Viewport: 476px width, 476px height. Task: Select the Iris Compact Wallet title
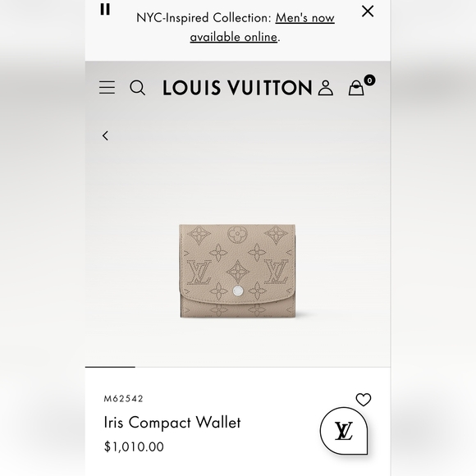click(172, 423)
